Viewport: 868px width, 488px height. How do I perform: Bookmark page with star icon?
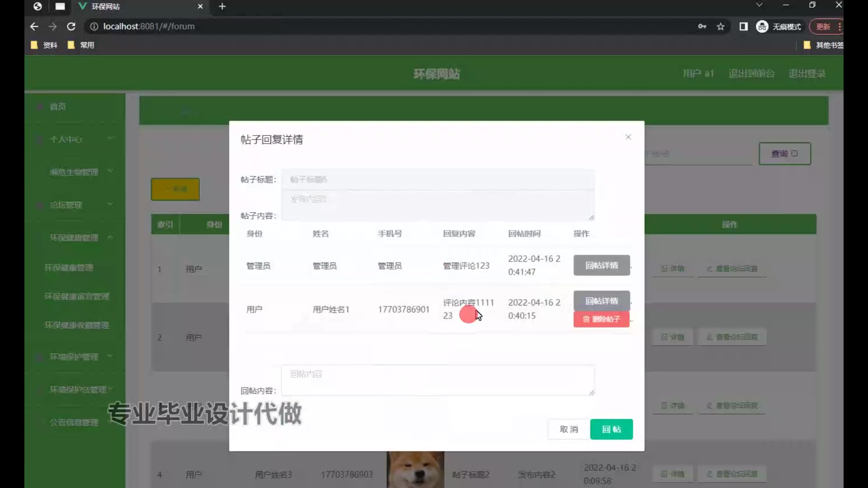pos(721,27)
